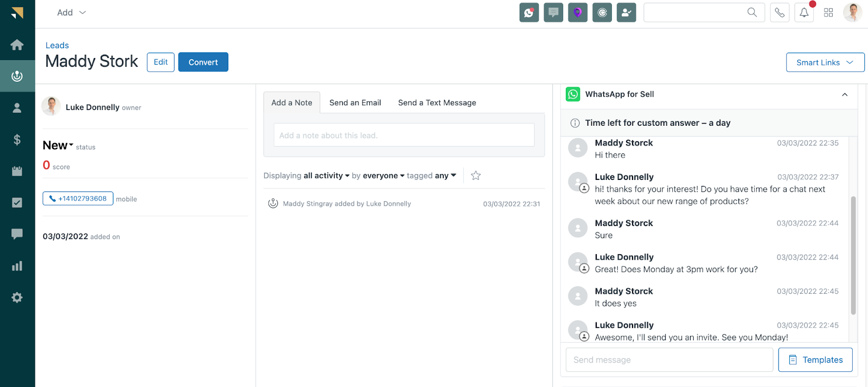868x387 pixels.
Task: Star filter for activity feed
Action: point(476,176)
